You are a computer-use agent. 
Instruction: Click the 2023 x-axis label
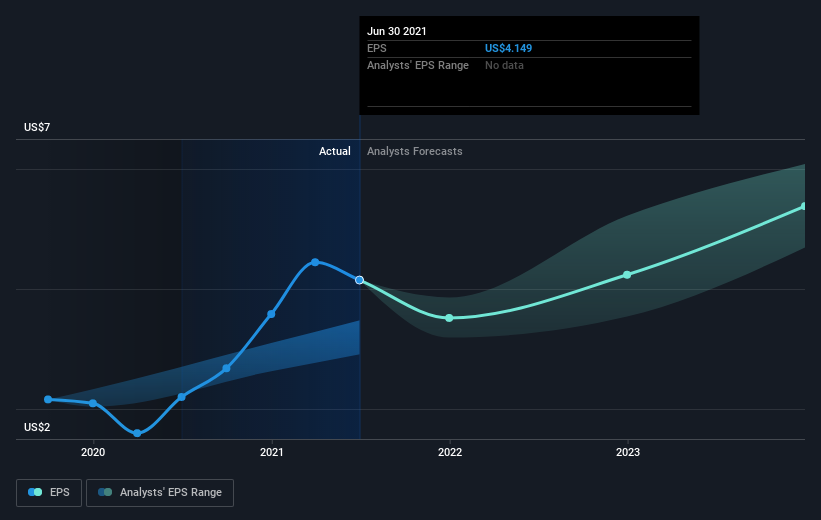[628, 452]
